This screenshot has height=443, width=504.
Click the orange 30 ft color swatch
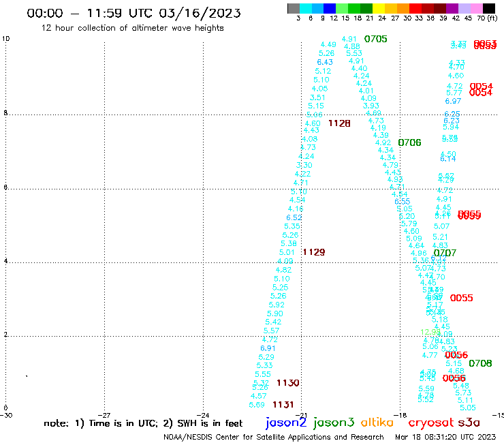tap(403, 8)
